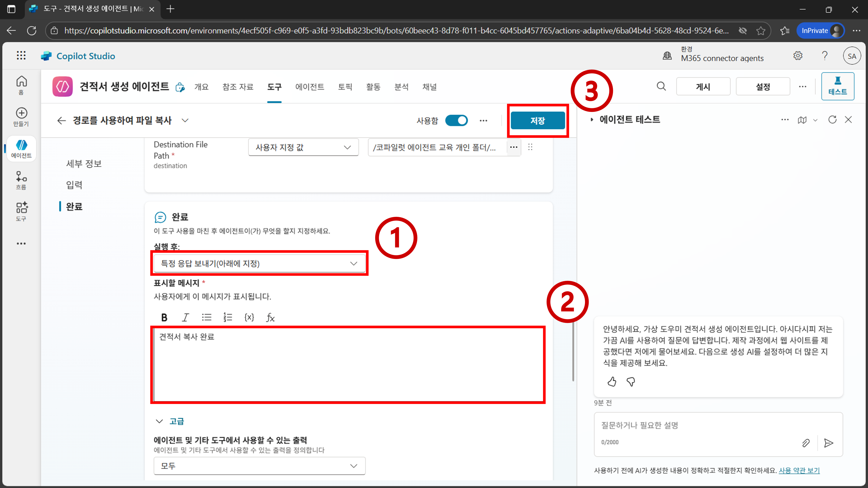Insert a bulleted list in message
Viewport: 868px width, 488px height.
click(207, 317)
